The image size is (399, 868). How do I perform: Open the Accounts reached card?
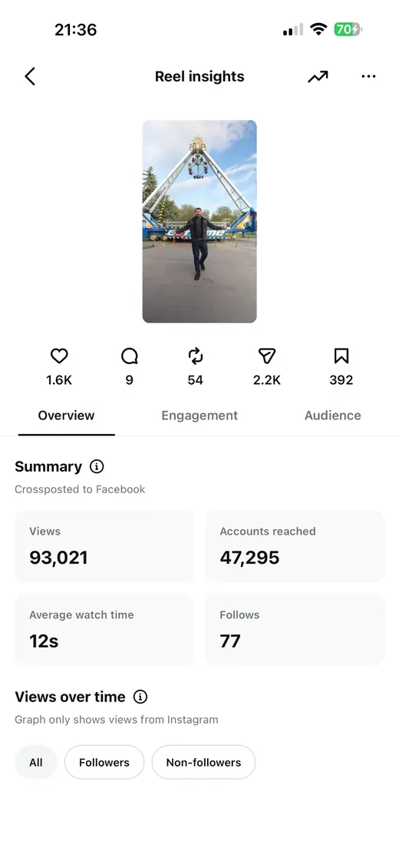click(295, 546)
